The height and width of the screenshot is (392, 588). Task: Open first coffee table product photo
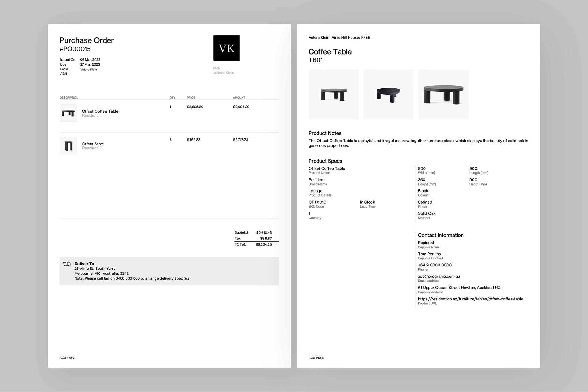(334, 94)
